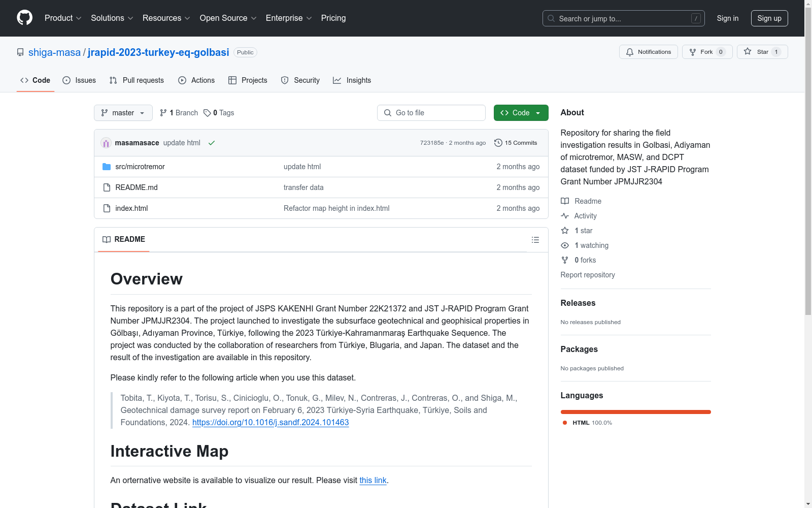Click the repository icon beside shiga-masa
812x508 pixels.
20,52
